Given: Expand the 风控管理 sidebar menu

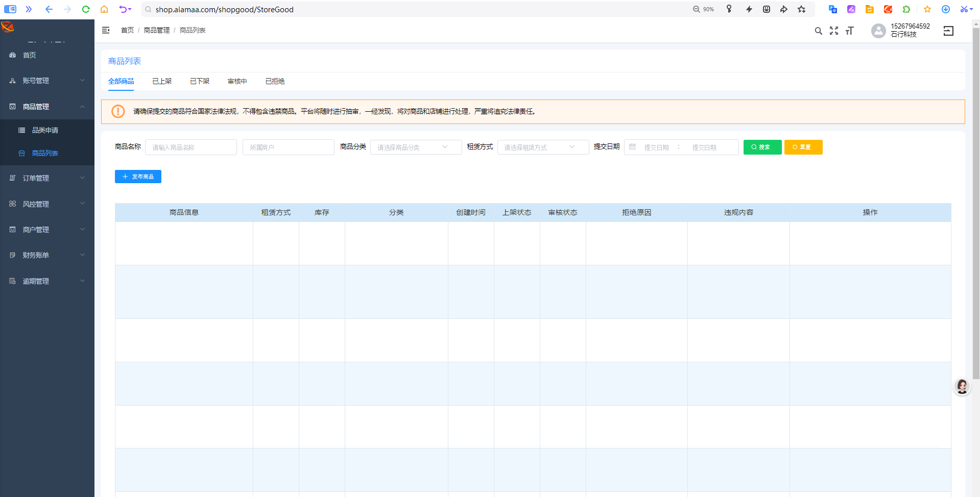Looking at the screenshot, I should point(47,204).
